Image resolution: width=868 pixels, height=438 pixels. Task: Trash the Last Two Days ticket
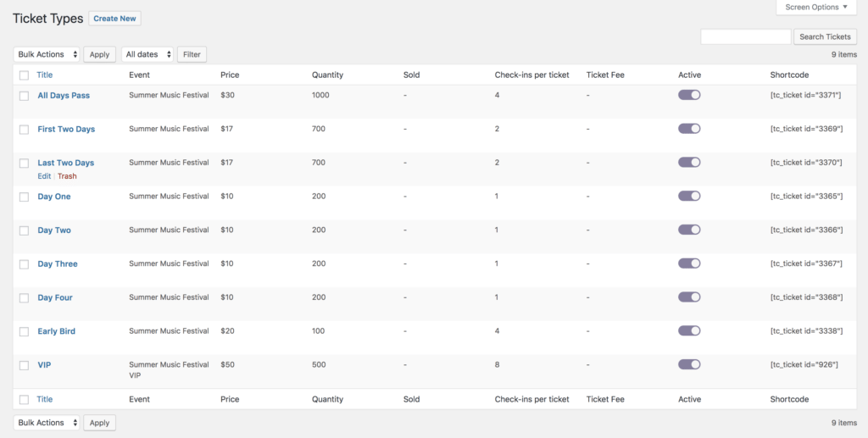tap(67, 176)
